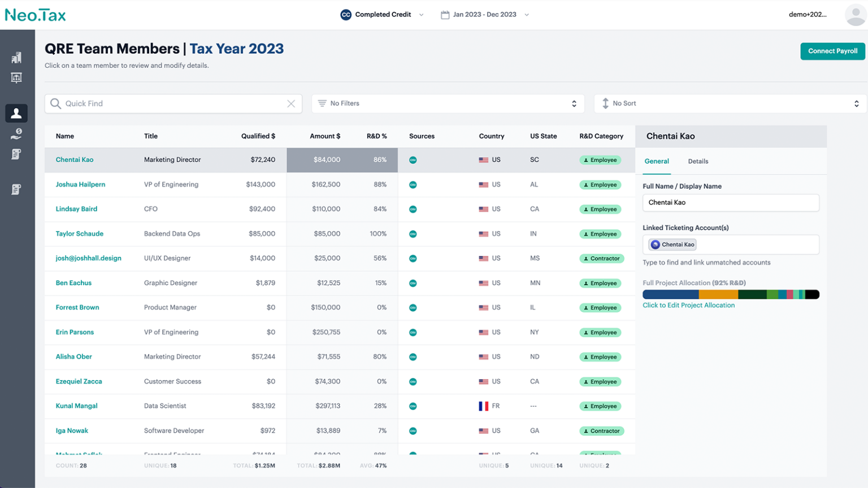Open Lindsay Baird's team member row
This screenshot has height=488, width=868.
76,209
